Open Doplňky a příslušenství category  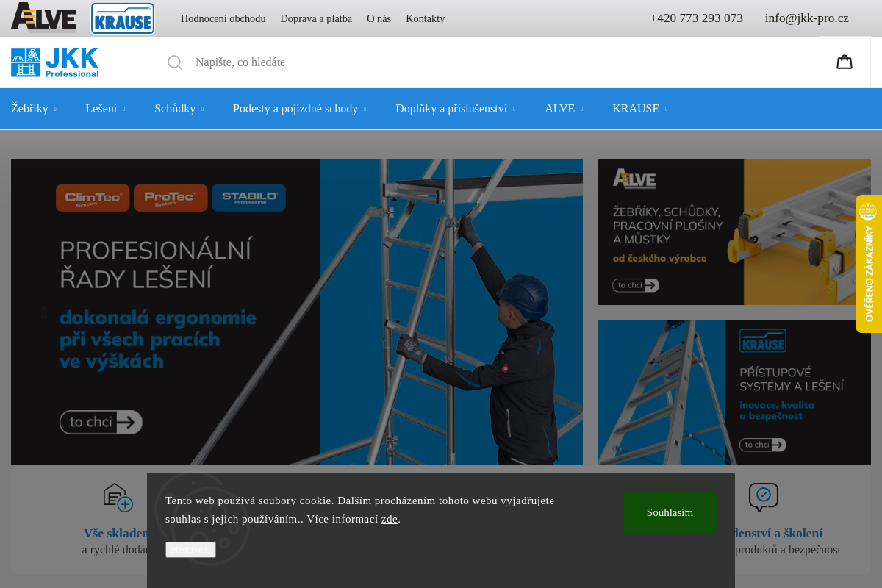(451, 109)
